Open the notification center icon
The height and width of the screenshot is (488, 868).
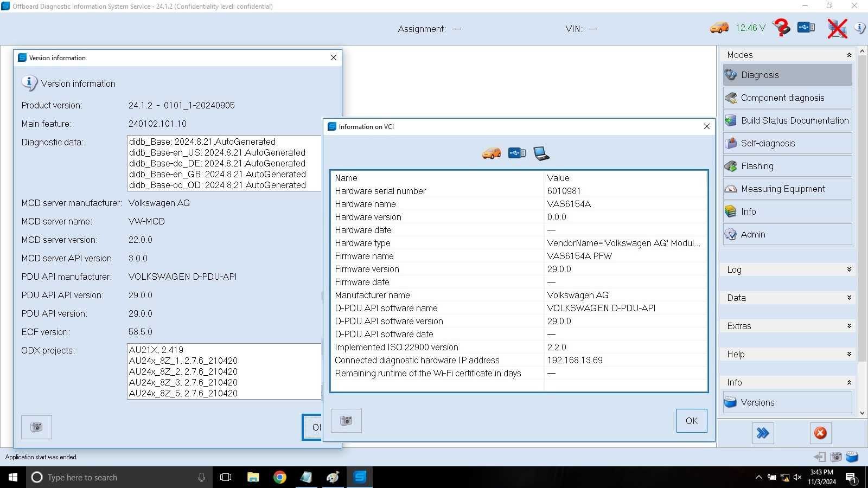(851, 477)
